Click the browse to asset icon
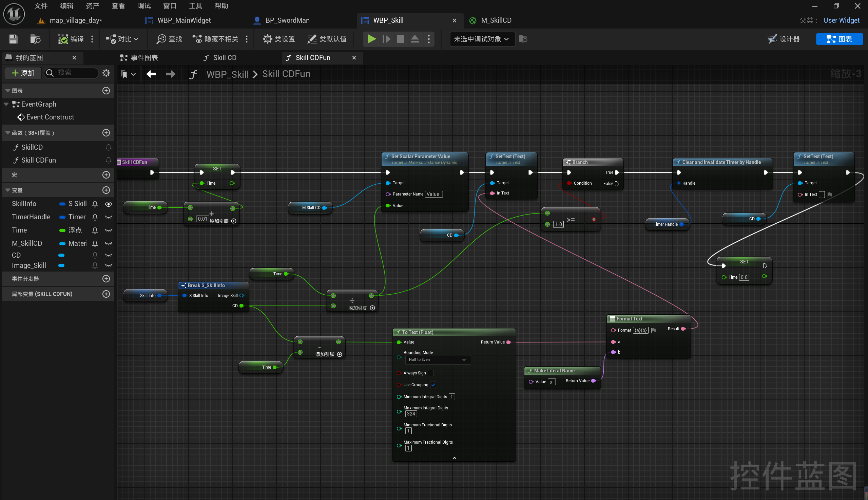The height and width of the screenshot is (500, 868). [x=35, y=39]
